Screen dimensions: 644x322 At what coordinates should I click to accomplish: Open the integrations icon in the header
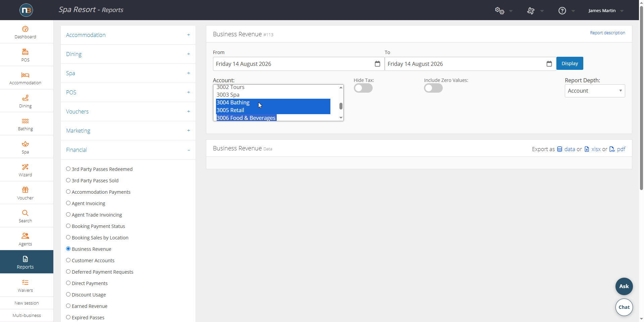[x=531, y=11]
